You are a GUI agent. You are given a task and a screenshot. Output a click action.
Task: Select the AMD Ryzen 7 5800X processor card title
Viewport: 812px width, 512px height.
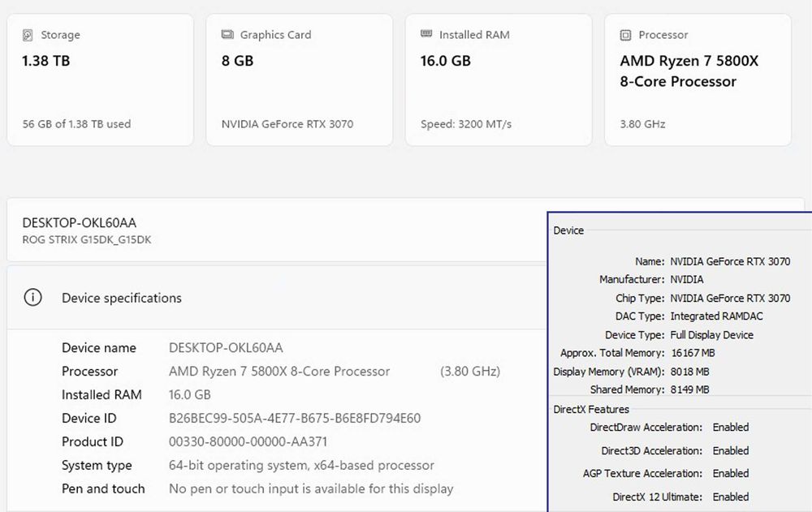coord(689,71)
